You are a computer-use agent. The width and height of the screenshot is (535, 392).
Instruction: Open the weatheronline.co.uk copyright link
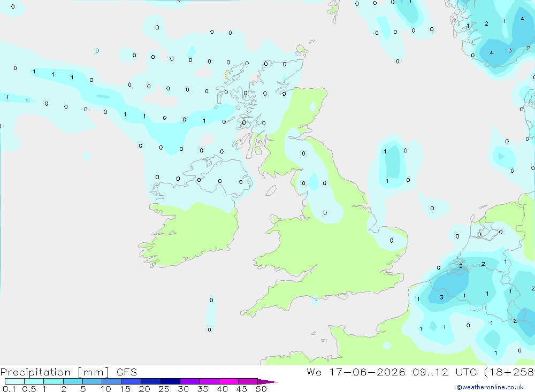point(490,387)
